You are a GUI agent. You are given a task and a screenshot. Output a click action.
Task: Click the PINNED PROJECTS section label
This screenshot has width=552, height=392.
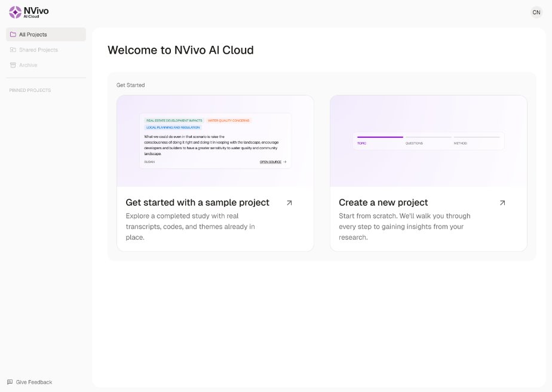[x=30, y=90]
